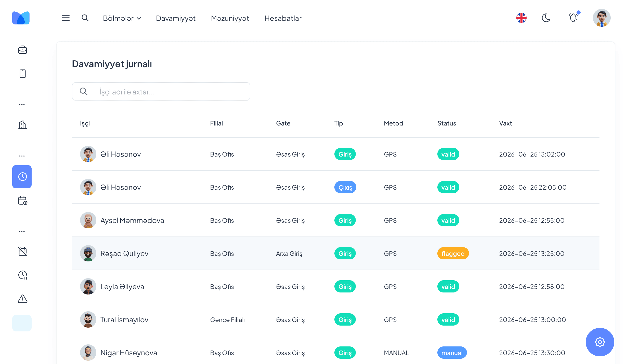627x364 pixels.
Task: Open the clock with pause sidebar icon
Action: click(22, 275)
